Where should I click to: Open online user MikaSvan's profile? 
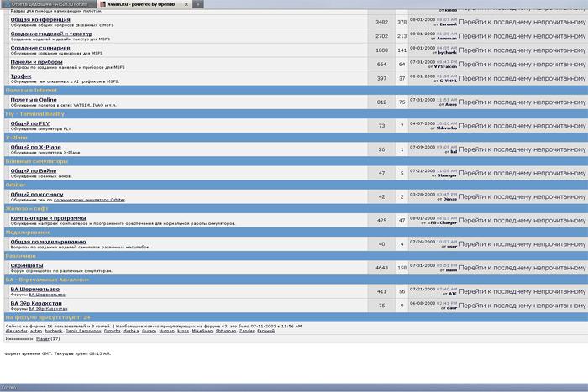(202, 331)
